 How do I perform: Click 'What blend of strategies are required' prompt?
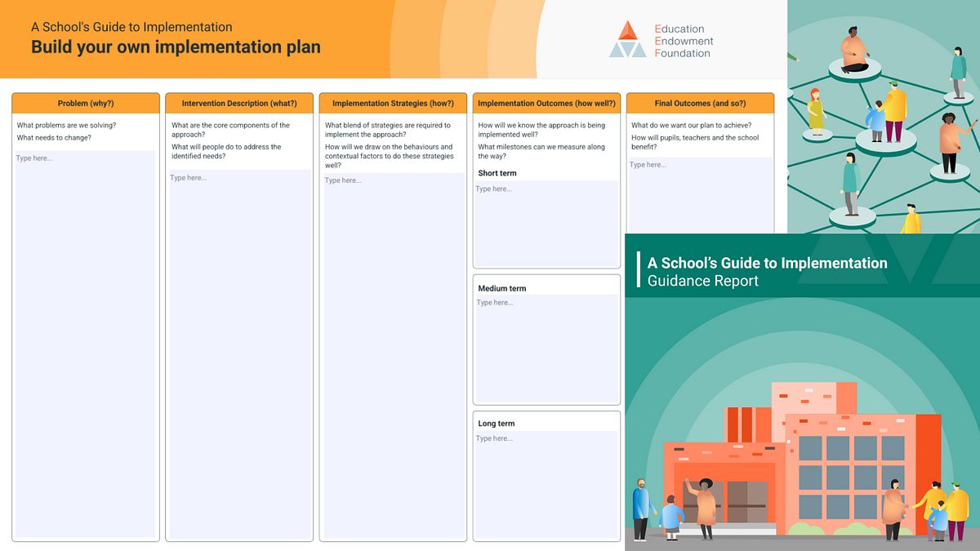(388, 130)
